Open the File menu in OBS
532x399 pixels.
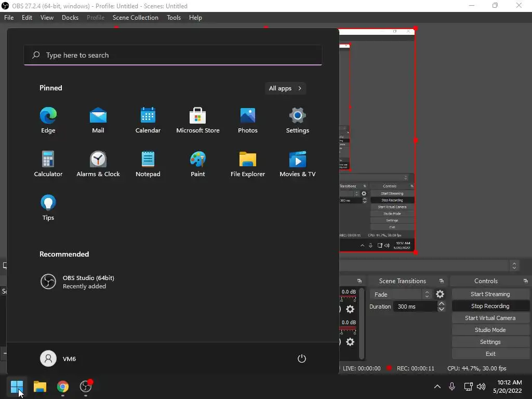(x=9, y=18)
